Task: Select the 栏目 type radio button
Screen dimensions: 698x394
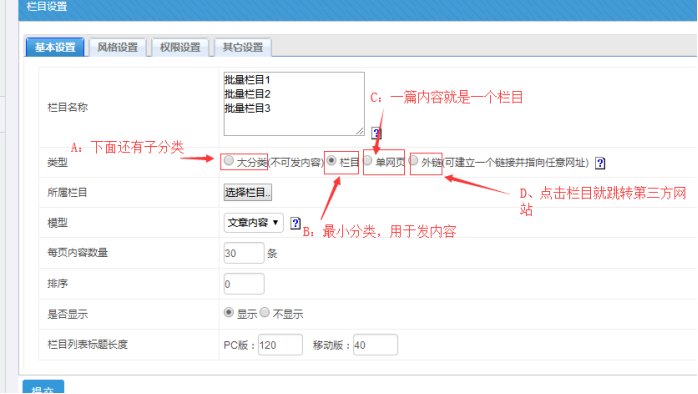Action: tap(331, 160)
